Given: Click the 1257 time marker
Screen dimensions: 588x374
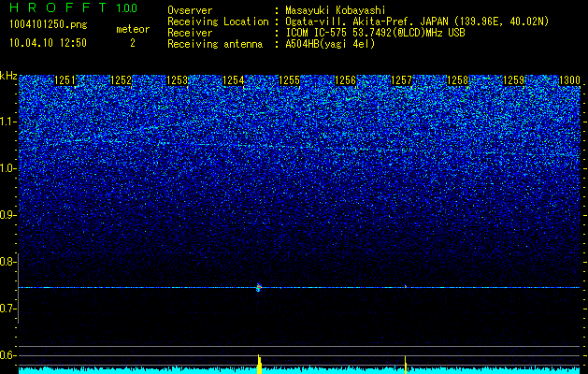Looking at the screenshot, I should tap(402, 80).
